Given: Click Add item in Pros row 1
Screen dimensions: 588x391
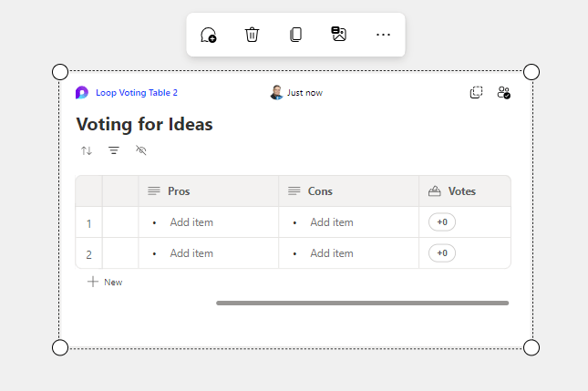Looking at the screenshot, I should tap(191, 222).
